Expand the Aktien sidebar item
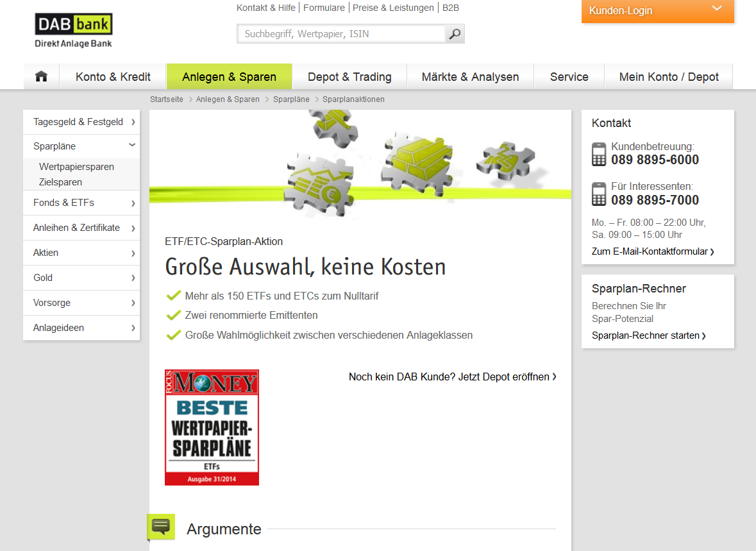The height and width of the screenshot is (551, 756). tap(81, 253)
